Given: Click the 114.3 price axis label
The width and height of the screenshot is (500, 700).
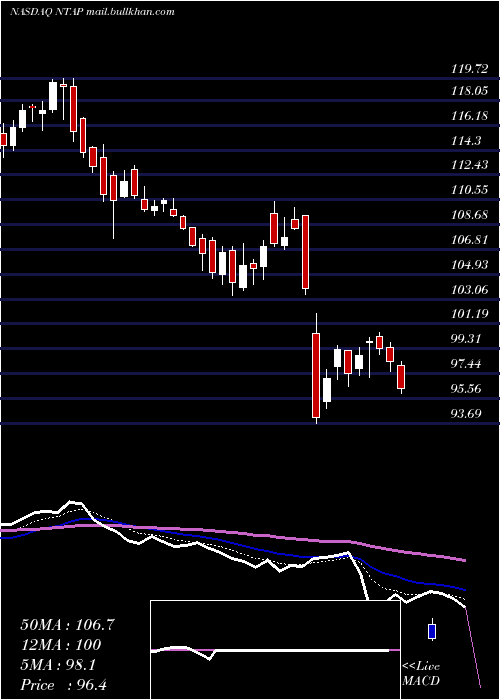Looking at the screenshot, I should coord(466,141).
